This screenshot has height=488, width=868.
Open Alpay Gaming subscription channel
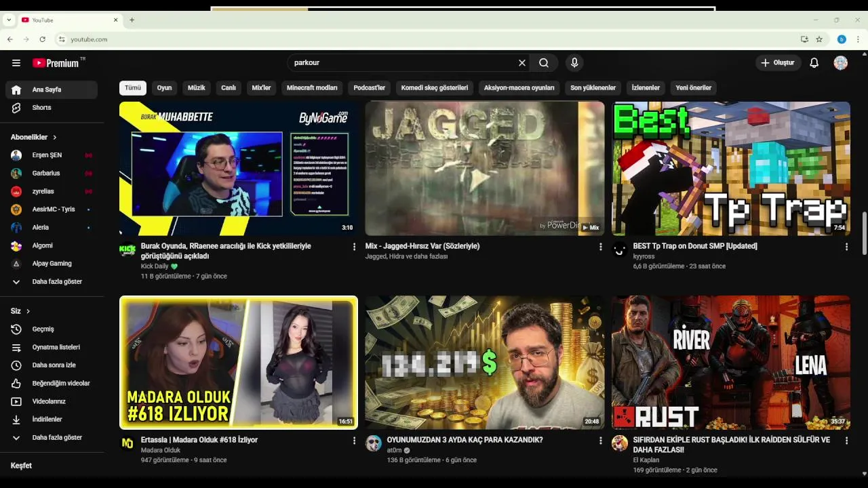coord(52,264)
